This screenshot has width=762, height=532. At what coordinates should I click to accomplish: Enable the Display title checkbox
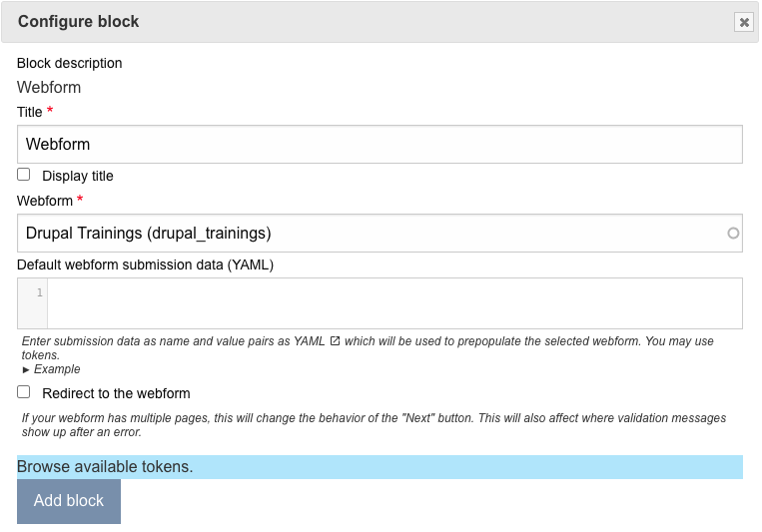click(x=24, y=175)
